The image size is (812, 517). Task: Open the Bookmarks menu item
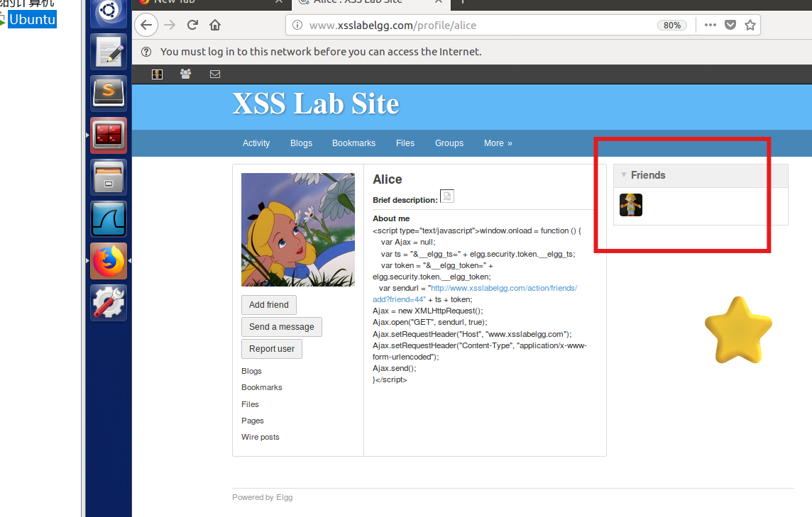coord(353,143)
